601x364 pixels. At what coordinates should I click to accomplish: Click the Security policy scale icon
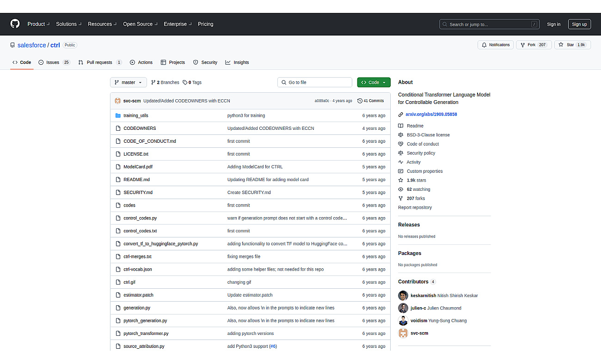401,153
